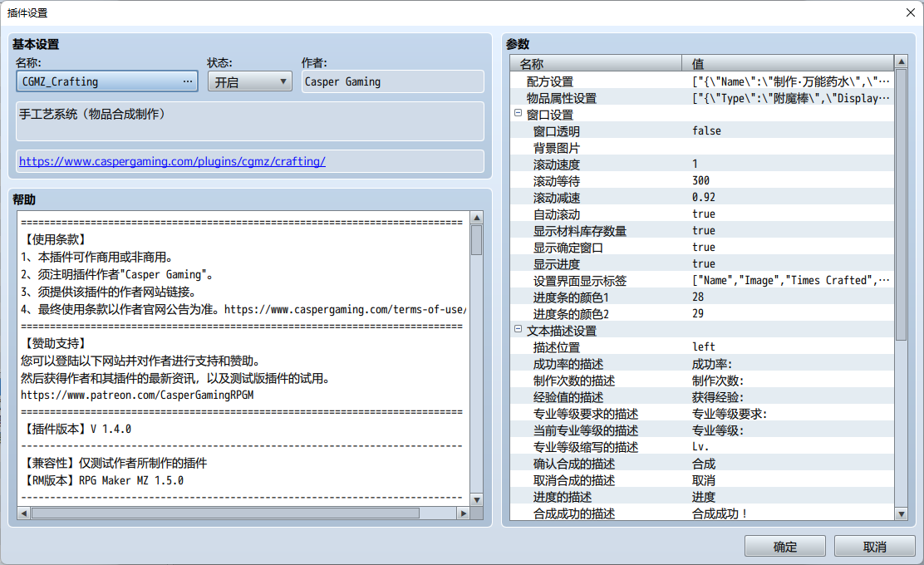The image size is (924, 565).
Task: Select the 进度的描述 parameter row
Action: click(x=702, y=497)
